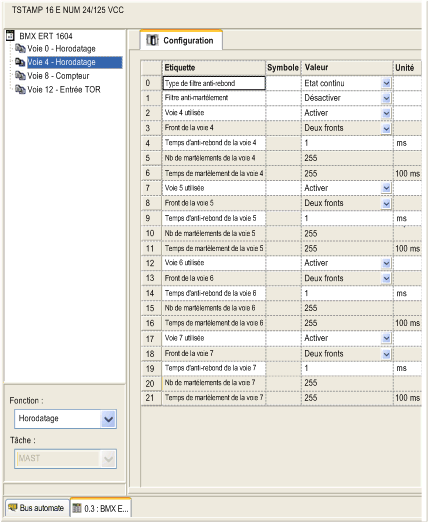This screenshot has width=428, height=522.
Task: Select the Voie 6 utilisée label cell
Action: [x=214, y=263]
